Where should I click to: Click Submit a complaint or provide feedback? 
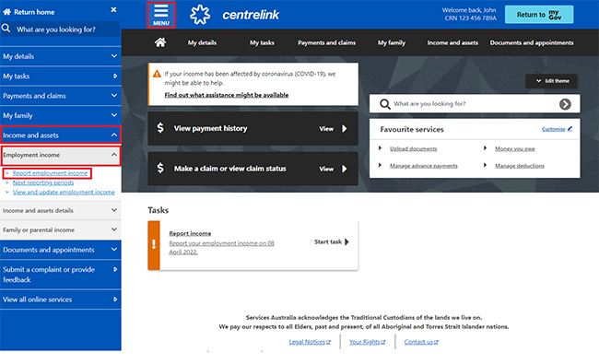(60, 275)
